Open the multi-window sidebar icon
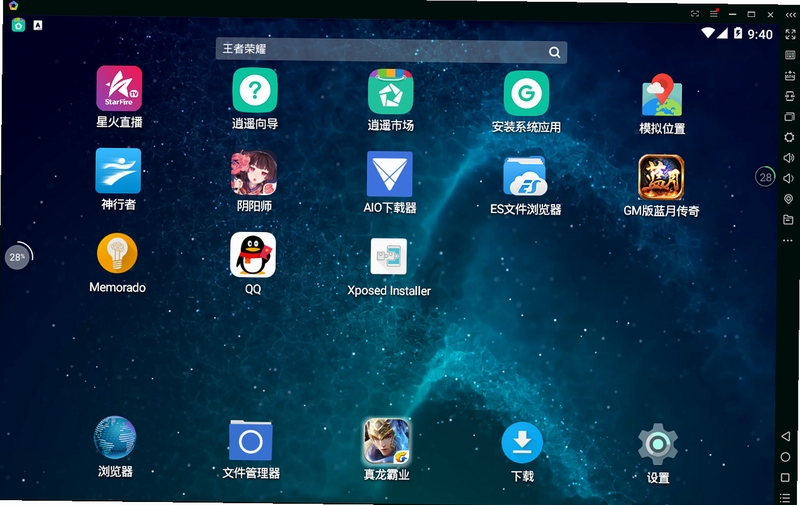Screen dimensions: 800x505 pos(789,117)
